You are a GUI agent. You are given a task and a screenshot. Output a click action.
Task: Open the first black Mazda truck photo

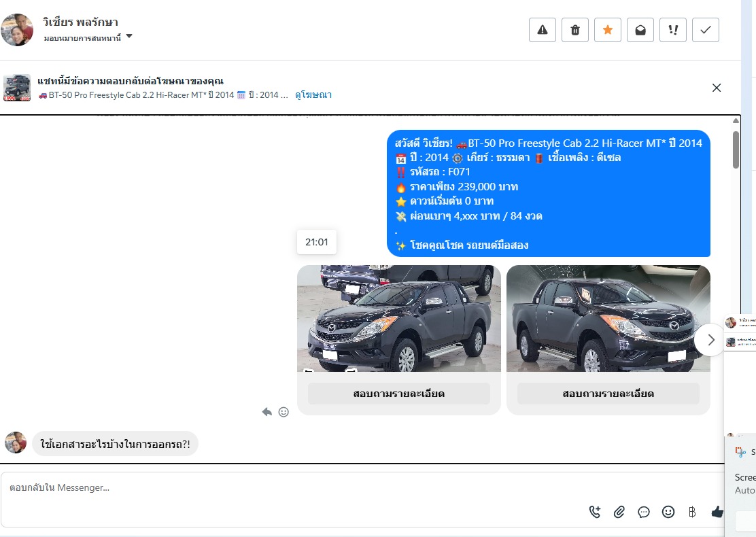pos(398,318)
